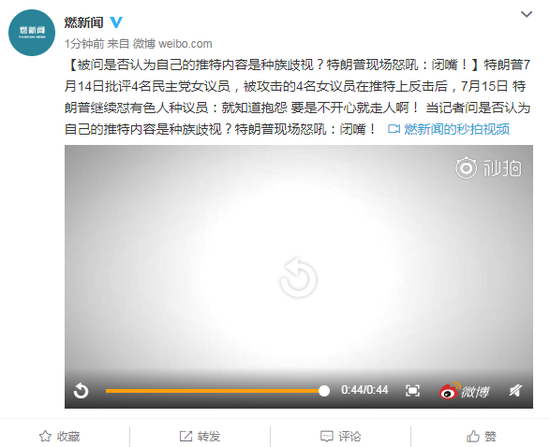Open 评论 comments section
This screenshot has height=447, width=550.
341,436
